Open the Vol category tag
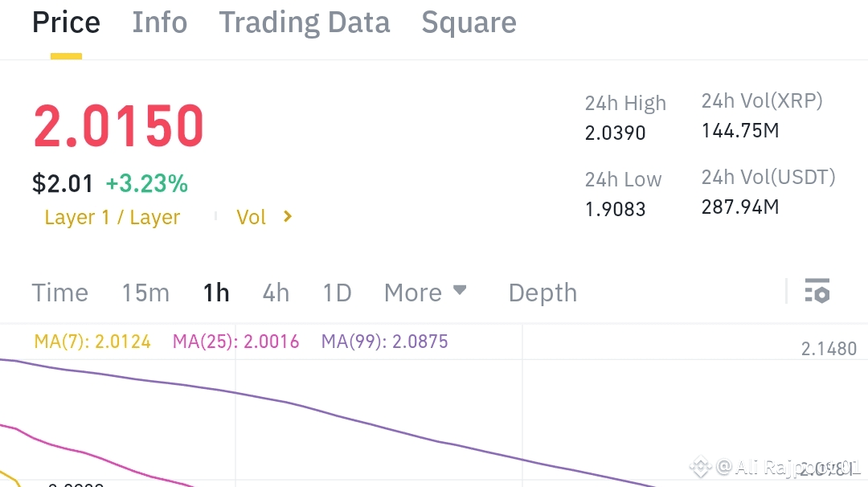 click(251, 217)
